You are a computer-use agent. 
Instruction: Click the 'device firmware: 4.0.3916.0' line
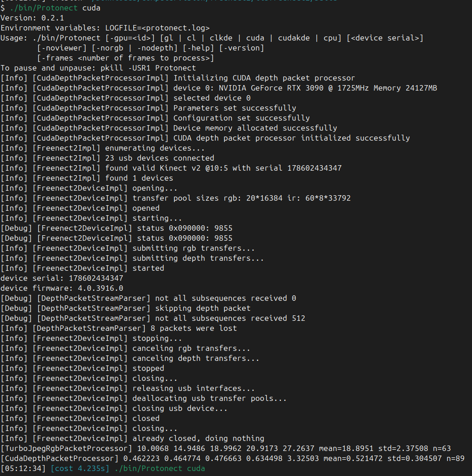61,289
